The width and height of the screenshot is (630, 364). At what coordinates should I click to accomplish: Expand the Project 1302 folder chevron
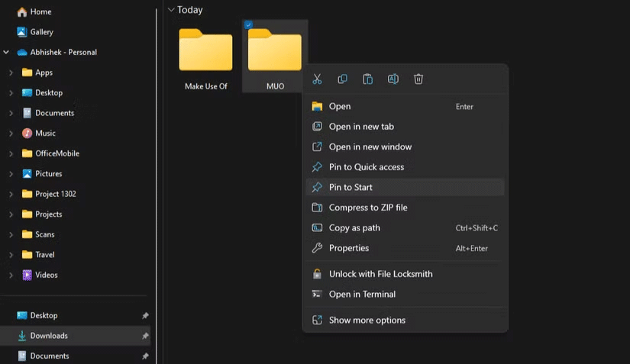point(11,194)
